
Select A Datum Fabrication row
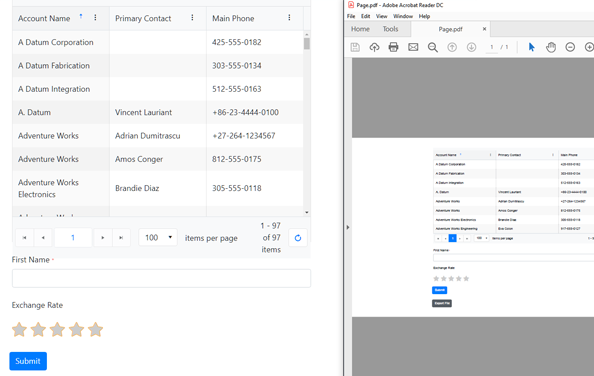158,66
